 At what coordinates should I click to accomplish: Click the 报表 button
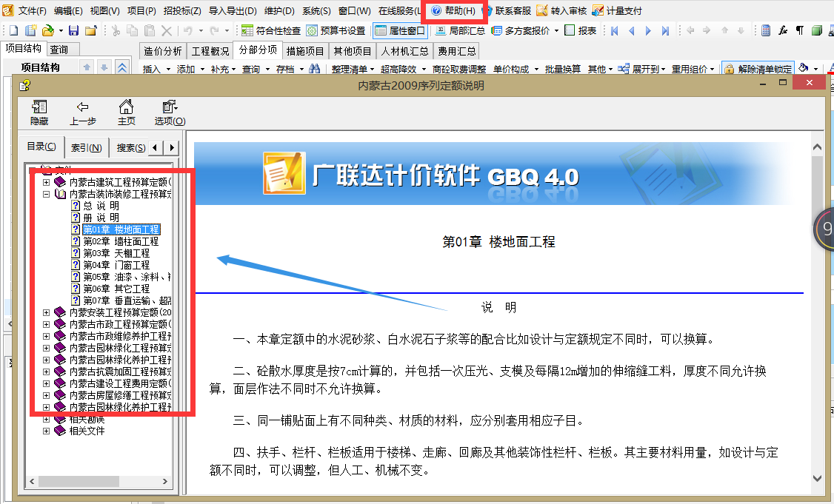tap(580, 31)
